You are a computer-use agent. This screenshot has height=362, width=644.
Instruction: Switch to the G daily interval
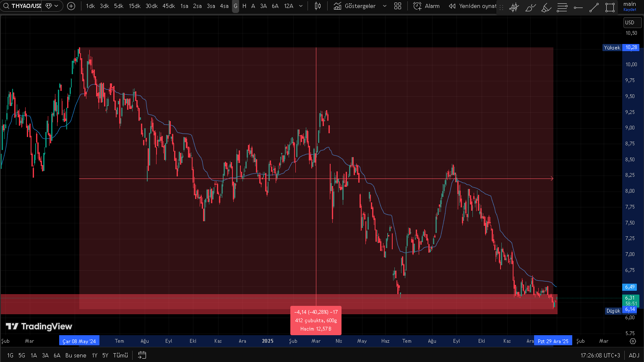click(x=235, y=6)
